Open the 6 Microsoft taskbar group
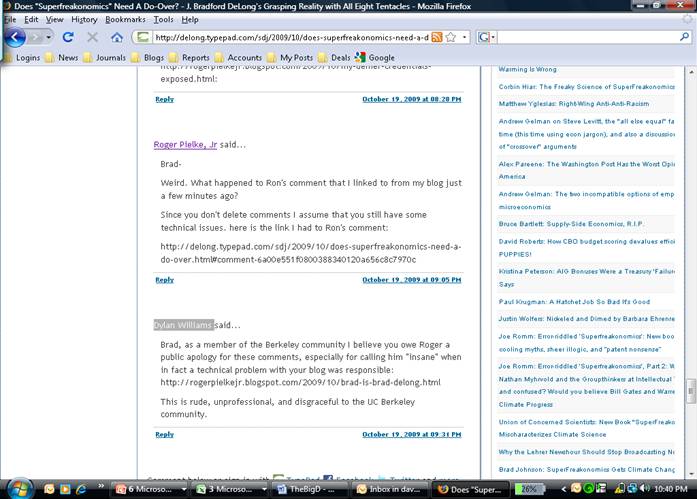This screenshot has width=697, height=499. pyautogui.click(x=150, y=489)
